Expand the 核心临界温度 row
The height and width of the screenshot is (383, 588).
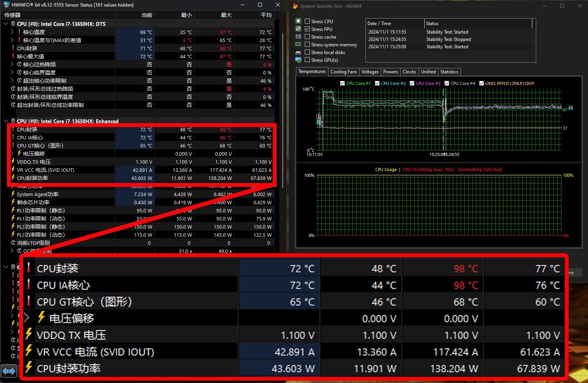12,73
